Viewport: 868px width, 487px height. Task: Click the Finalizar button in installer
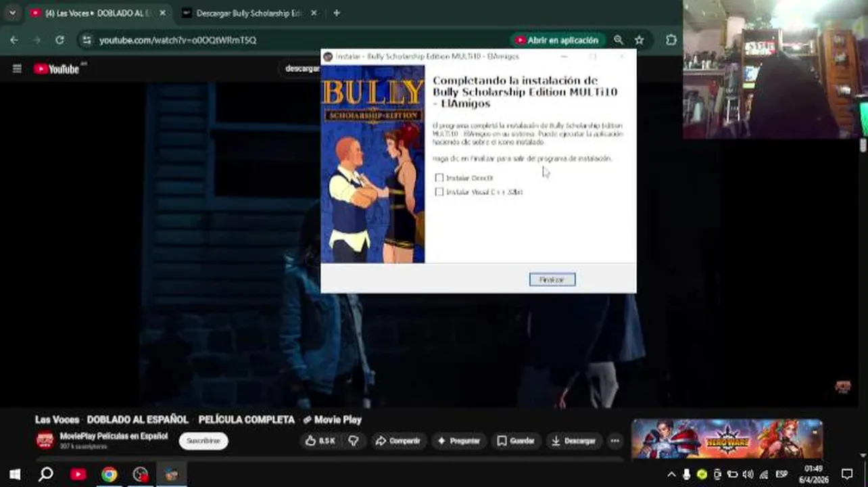(x=552, y=279)
